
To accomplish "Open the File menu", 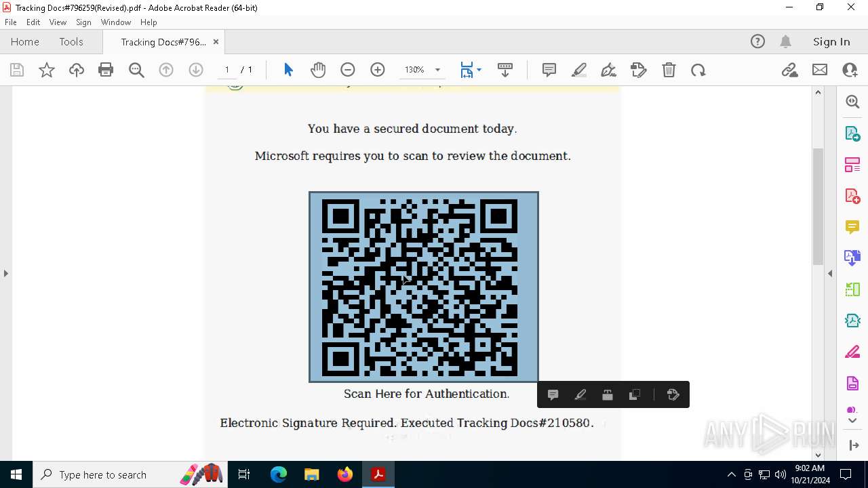I will 11,22.
